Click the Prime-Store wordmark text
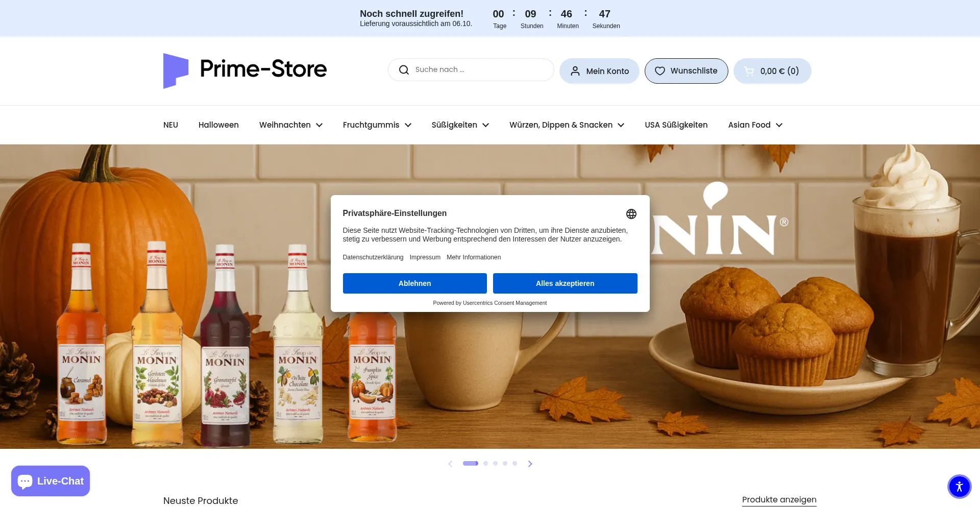The width and height of the screenshot is (980, 507). pyautogui.click(x=263, y=69)
